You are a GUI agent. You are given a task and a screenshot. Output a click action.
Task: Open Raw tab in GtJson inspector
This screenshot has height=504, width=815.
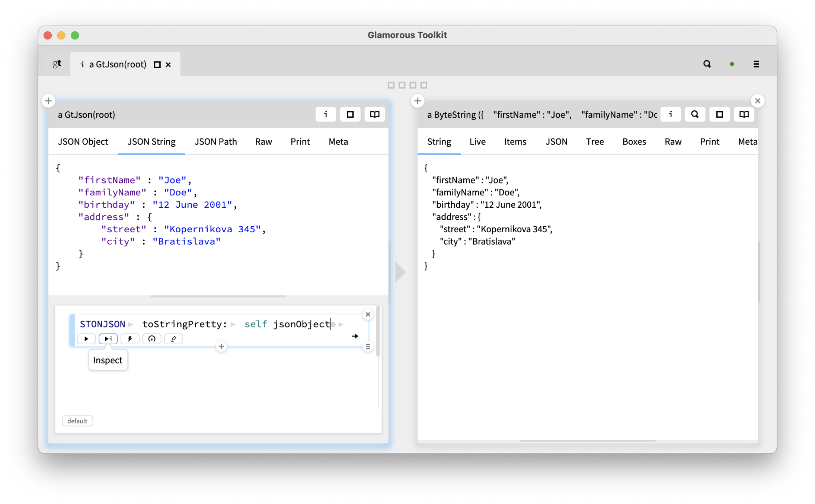263,142
